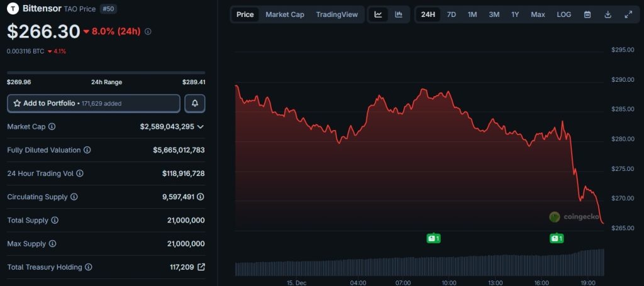
Task: Select the 7D time range
Action: point(452,14)
